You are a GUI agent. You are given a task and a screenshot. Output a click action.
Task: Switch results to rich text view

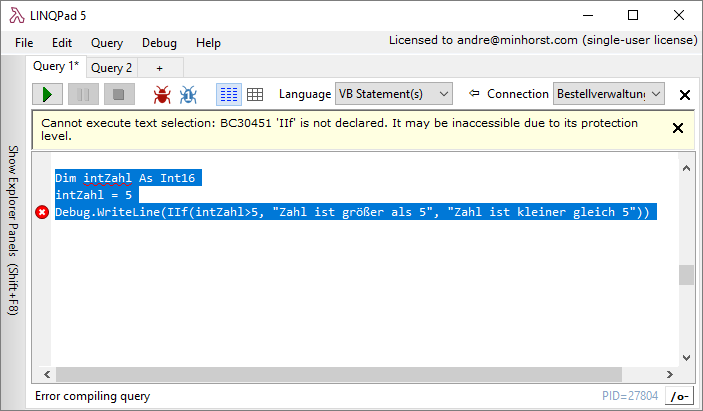[x=228, y=94]
